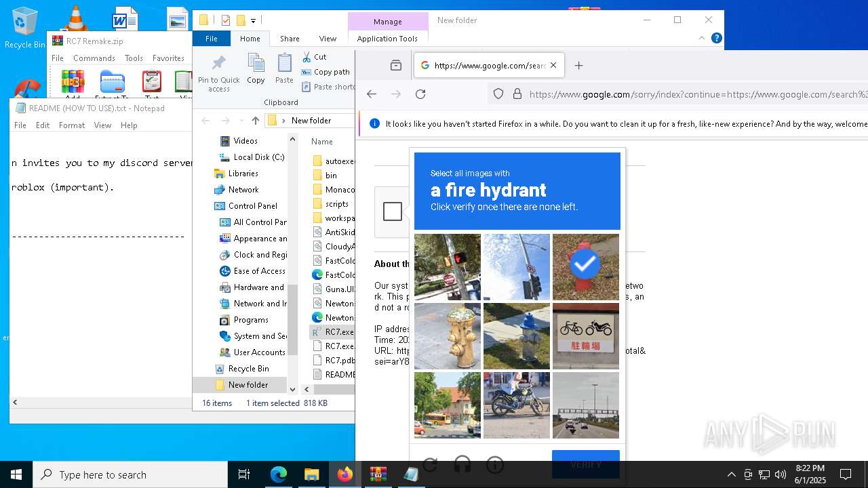Show hidden system tray icons
Image resolution: width=868 pixels, height=488 pixels.
pyautogui.click(x=731, y=474)
